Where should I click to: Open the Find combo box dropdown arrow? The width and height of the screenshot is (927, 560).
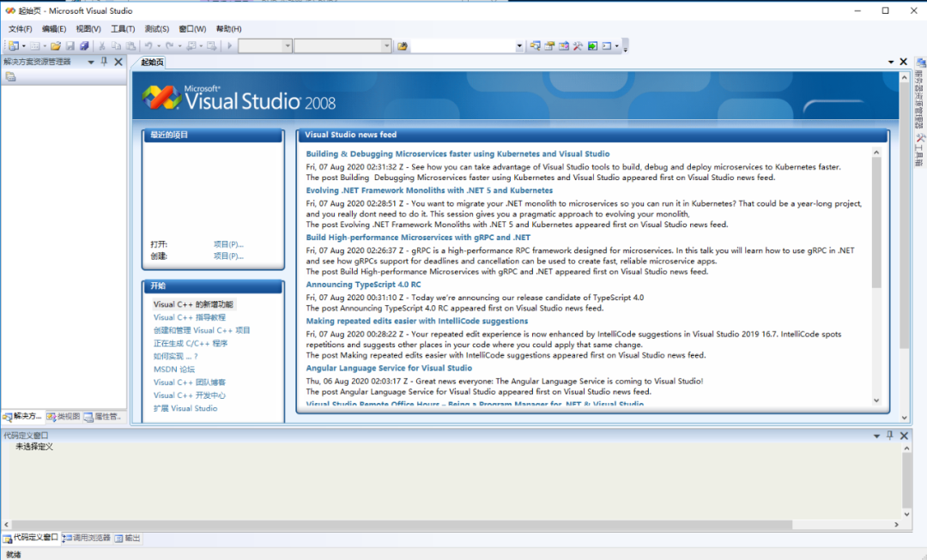(519, 45)
